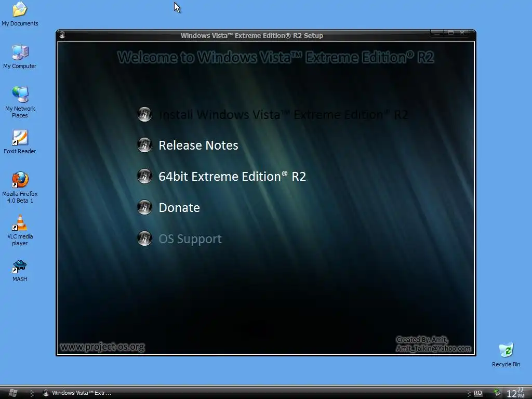Open 64bit Extreme Edition R2 option
The height and width of the screenshot is (399, 532).
coord(232,177)
